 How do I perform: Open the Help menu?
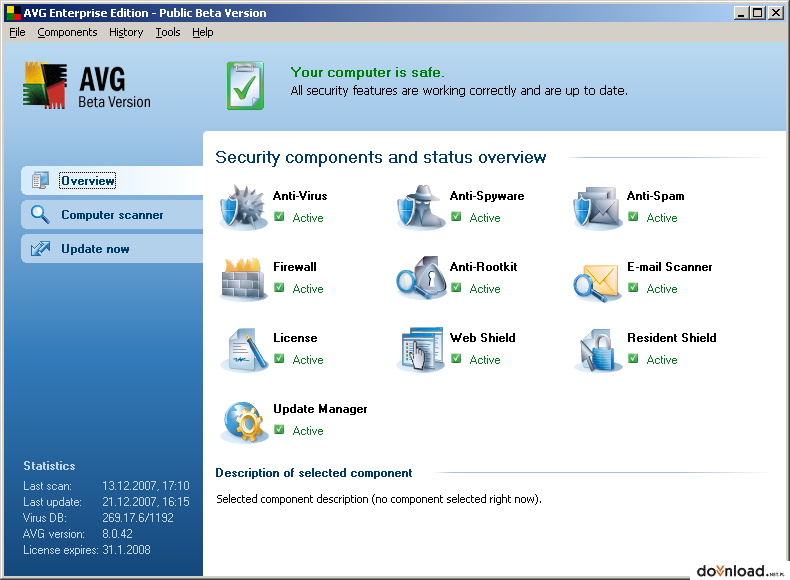pyautogui.click(x=203, y=32)
